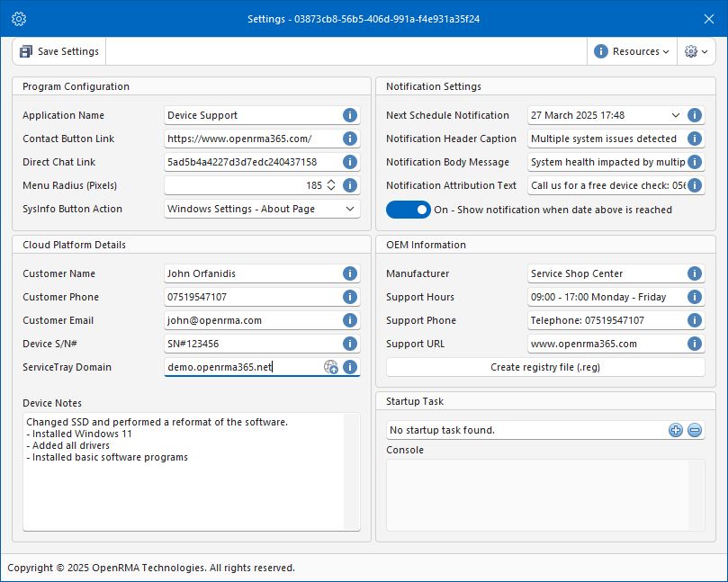Open the Resources menu

(632, 51)
